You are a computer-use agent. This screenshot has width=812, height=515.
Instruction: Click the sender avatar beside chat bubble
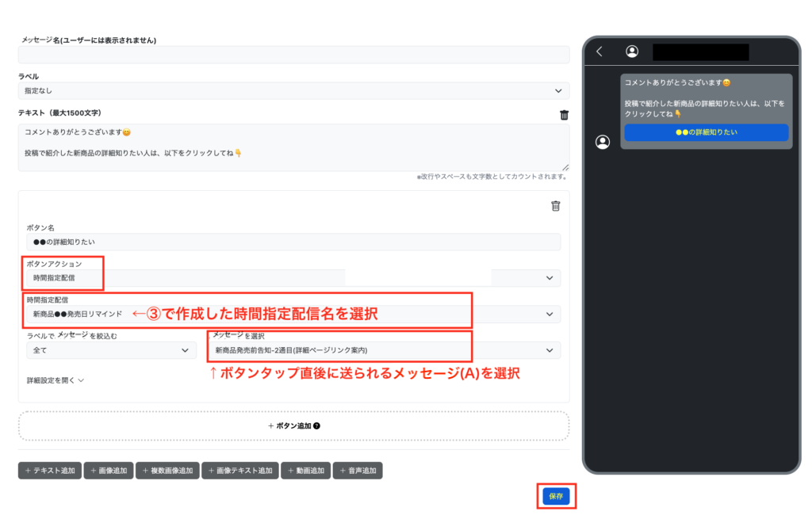603,142
